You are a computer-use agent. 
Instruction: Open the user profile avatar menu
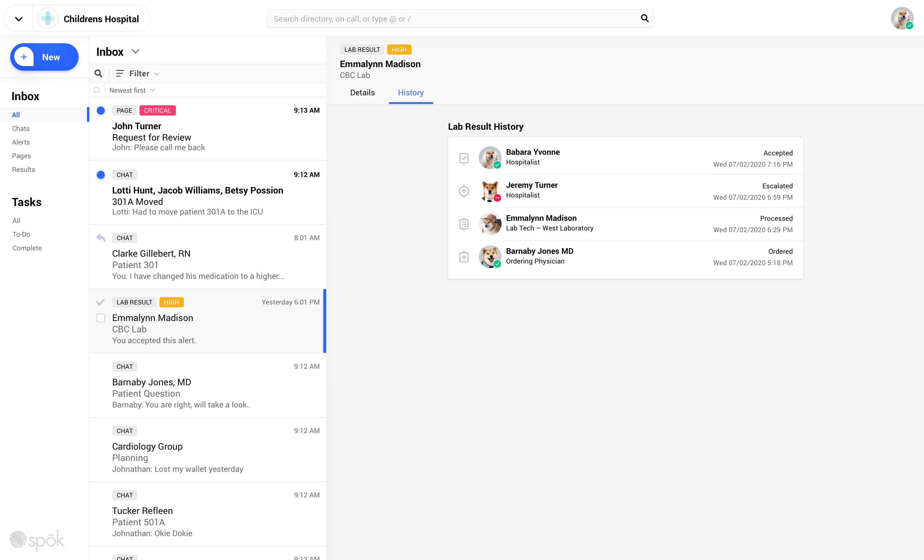coord(902,18)
